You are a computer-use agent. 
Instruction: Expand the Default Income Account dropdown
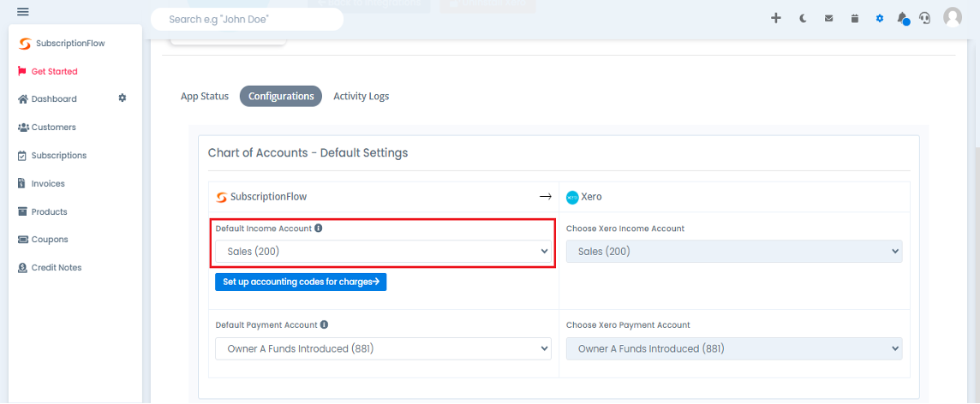pos(383,252)
